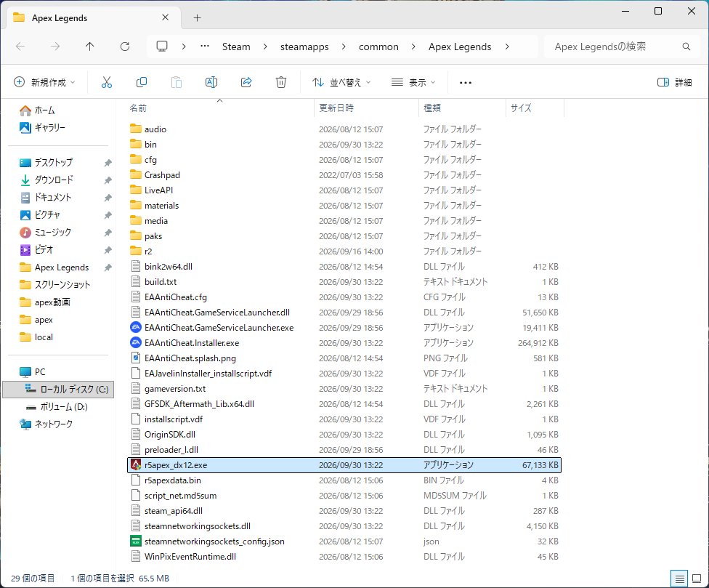Click the Steam breadcrumb link
This screenshot has width=709, height=588.
(x=236, y=47)
